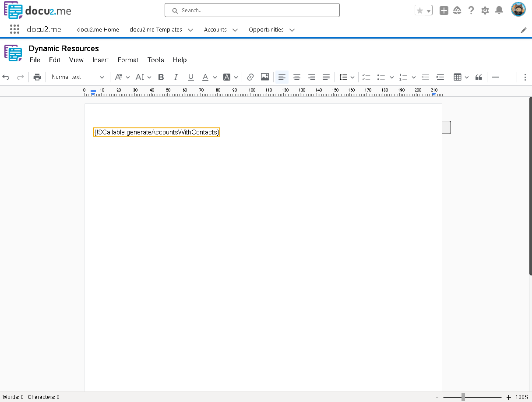Open the font family dropdown
Viewport: 532px width, 402px height.
click(x=122, y=77)
